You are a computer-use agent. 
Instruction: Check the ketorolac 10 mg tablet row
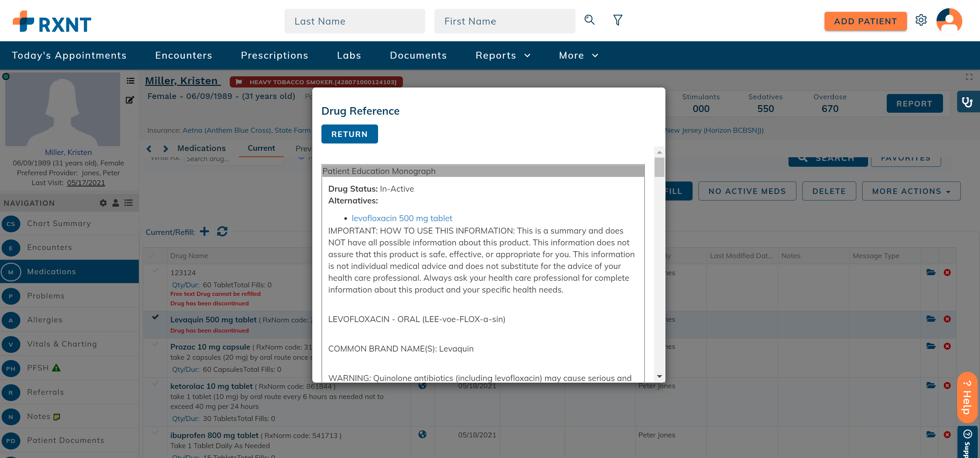pyautogui.click(x=155, y=384)
